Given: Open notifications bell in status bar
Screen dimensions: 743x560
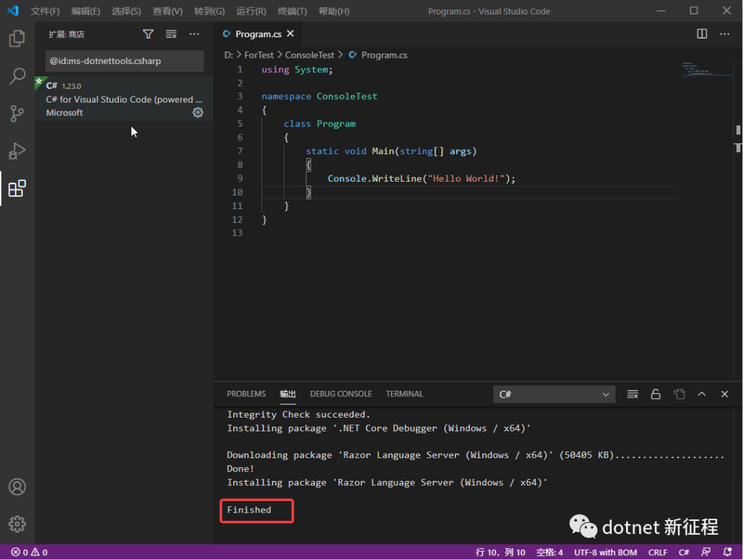Looking at the screenshot, I should [727, 552].
